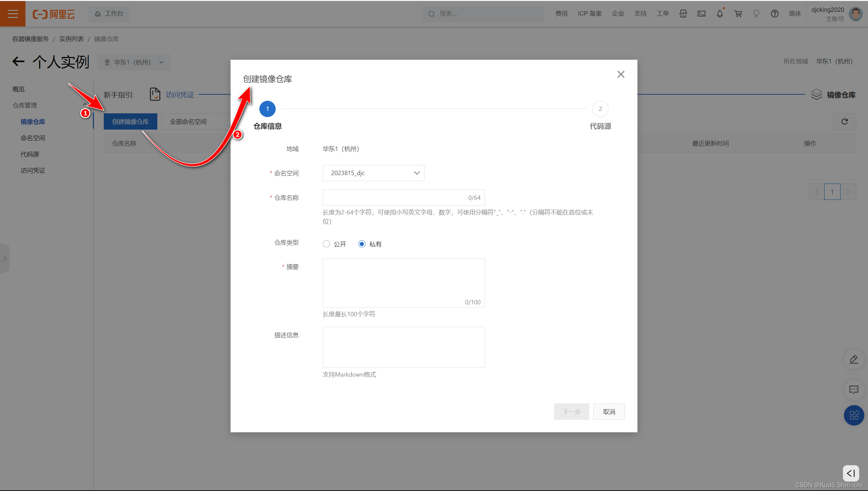Open the hamburger navigation menu
Image resolution: width=868 pixels, height=491 pixels.
(13, 14)
